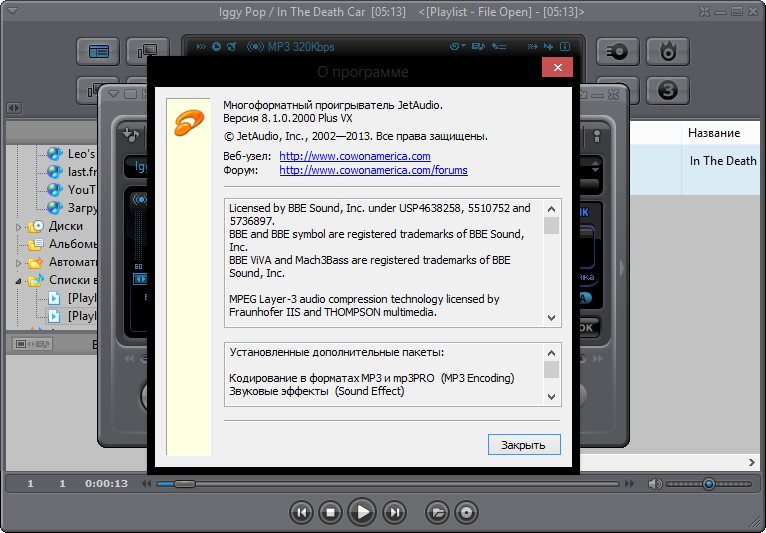766x533 pixels.
Task: Click the round '3' icon button
Action: (667, 90)
